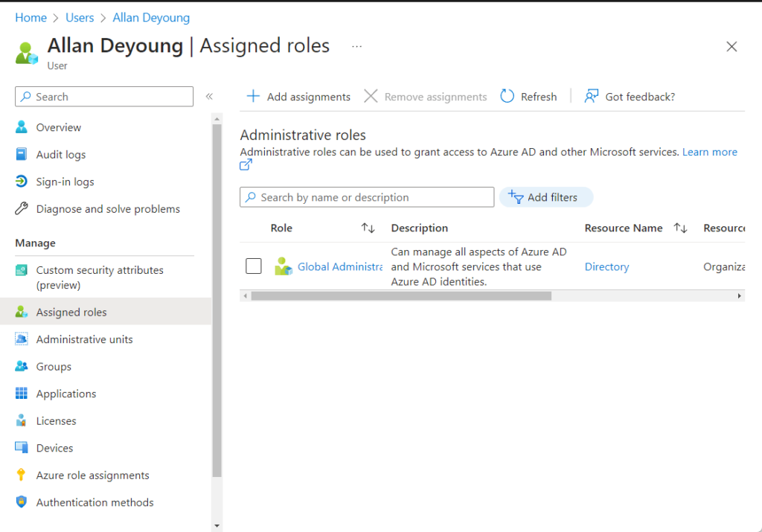Image resolution: width=762 pixels, height=532 pixels.
Task: Click Add assignments label
Action: [x=309, y=97]
